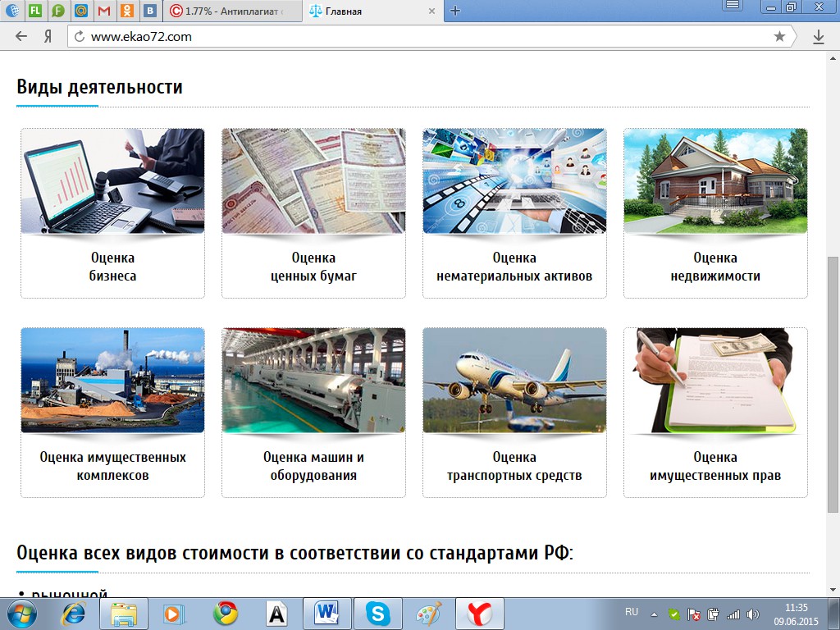Open the volume speaker tray icon
Image resolution: width=840 pixels, height=630 pixels.
click(753, 614)
